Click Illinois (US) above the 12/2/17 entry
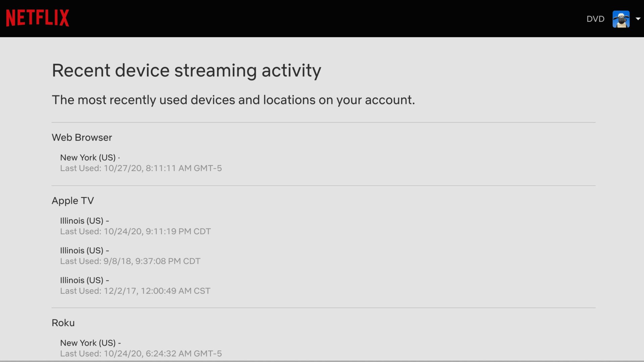Screen dimensions: 644x362 click(x=82, y=280)
